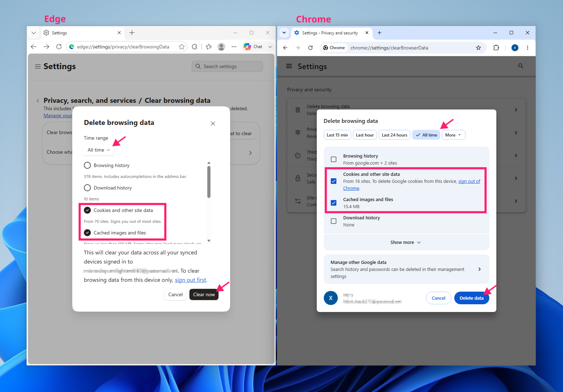Click Chrome forward navigation arrow
The width and height of the screenshot is (563, 392).
pos(298,48)
